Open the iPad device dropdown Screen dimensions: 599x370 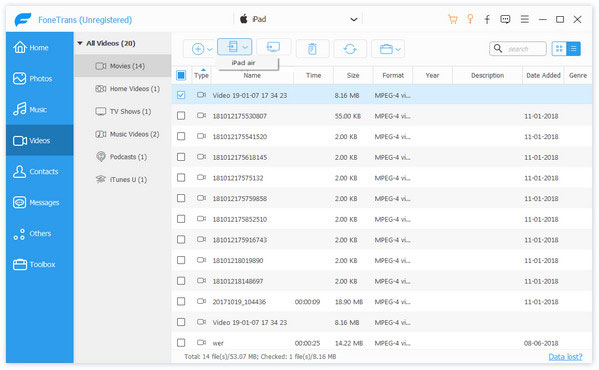coord(298,19)
